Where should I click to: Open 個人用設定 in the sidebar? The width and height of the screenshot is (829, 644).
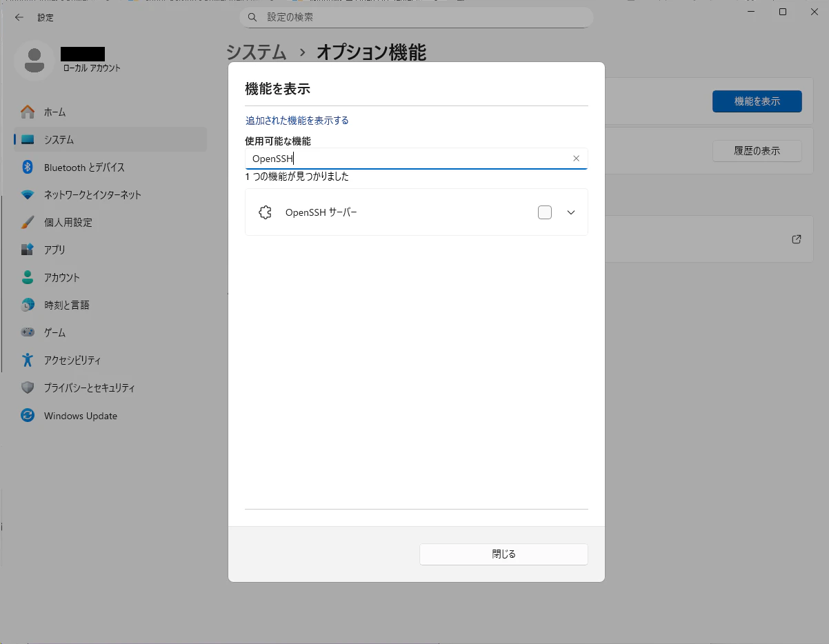110,222
